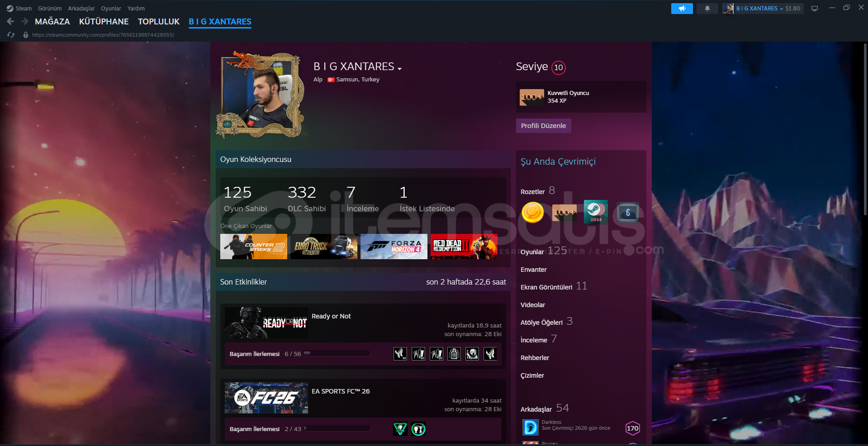
Task: Click the last Ready or Not achievement icon
Action: [490, 354]
